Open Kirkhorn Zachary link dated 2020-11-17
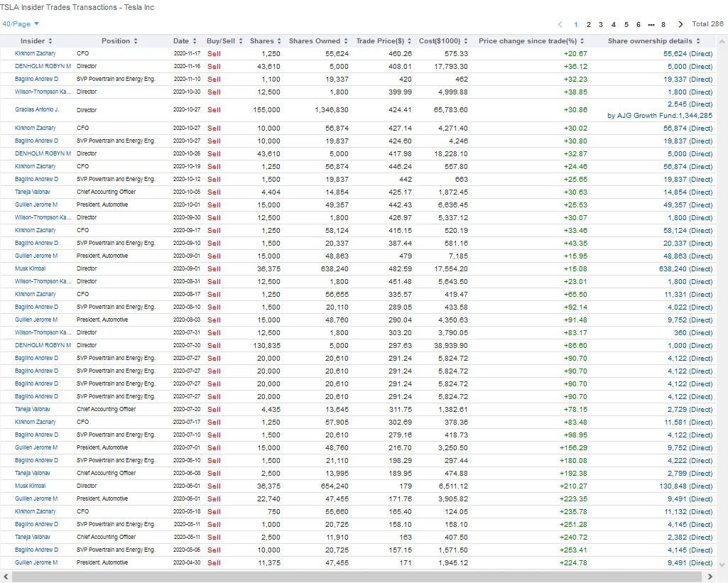728x583 pixels. pos(35,53)
